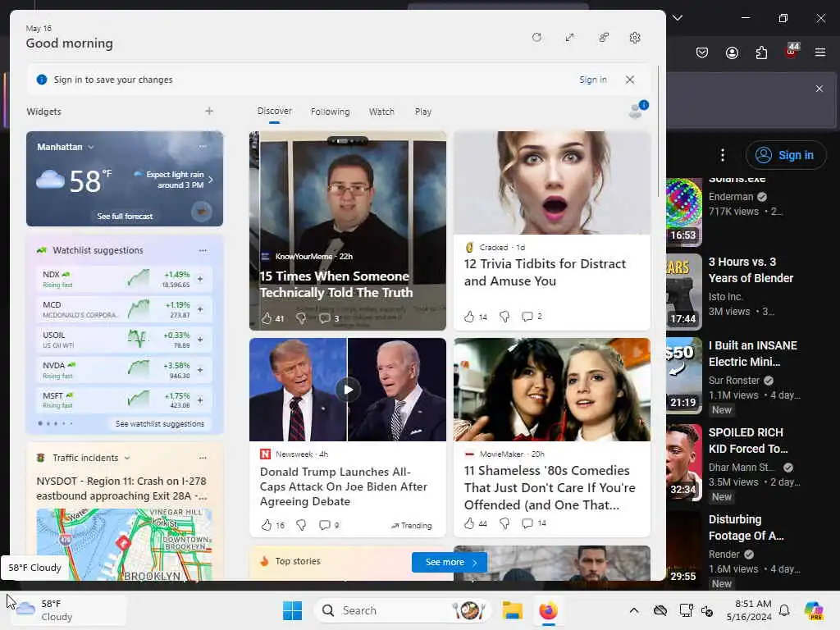The image size is (840, 630).
Task: Open comments on Newsweek article
Action: [325, 525]
